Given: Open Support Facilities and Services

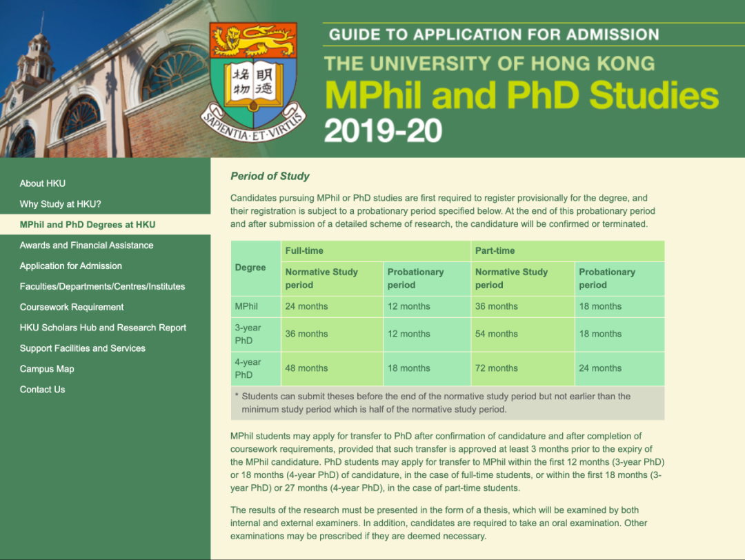Looking at the screenshot, I should point(83,348).
